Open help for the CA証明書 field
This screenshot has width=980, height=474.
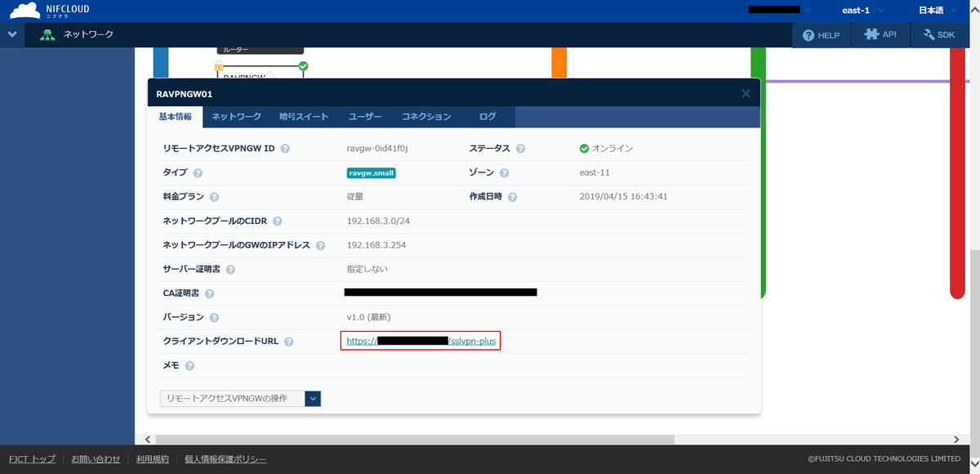212,293
